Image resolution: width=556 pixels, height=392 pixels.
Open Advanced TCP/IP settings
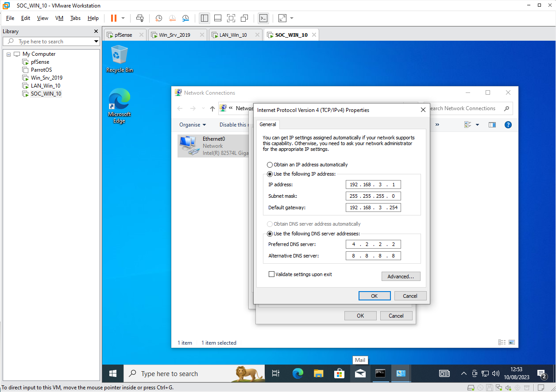point(401,277)
